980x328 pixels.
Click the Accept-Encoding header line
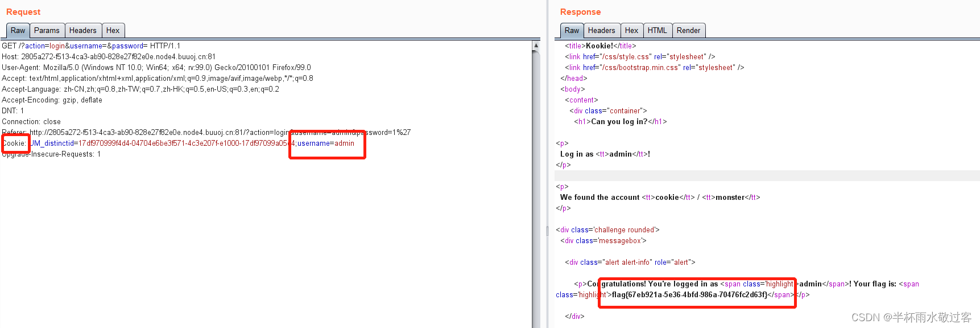52,100
